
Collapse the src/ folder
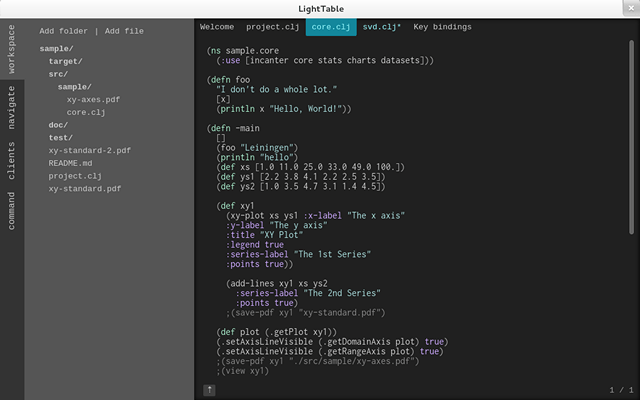pyautogui.click(x=59, y=74)
